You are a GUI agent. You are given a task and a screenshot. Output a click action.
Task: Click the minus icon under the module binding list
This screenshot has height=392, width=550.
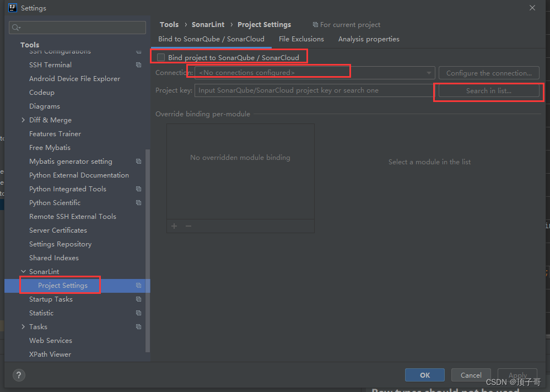[188, 226]
